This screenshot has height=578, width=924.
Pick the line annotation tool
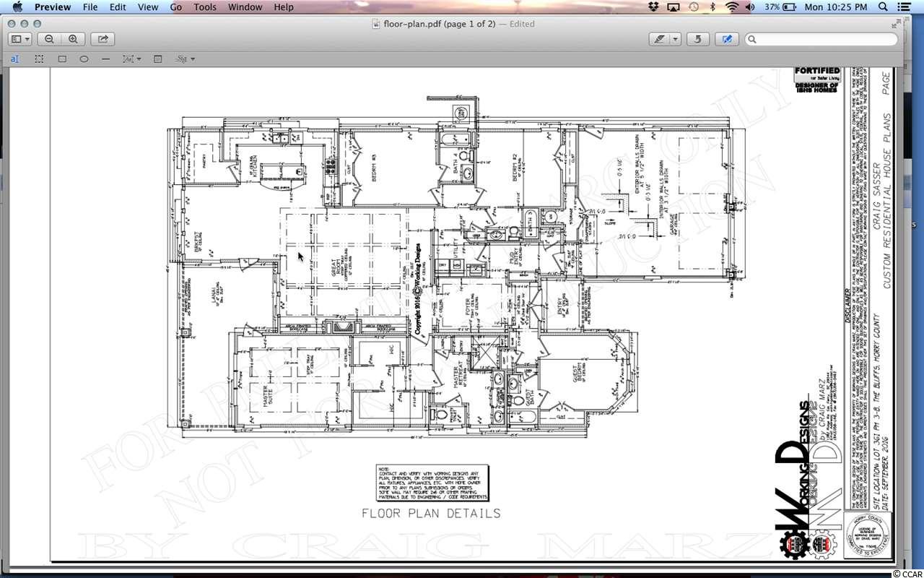(x=106, y=59)
